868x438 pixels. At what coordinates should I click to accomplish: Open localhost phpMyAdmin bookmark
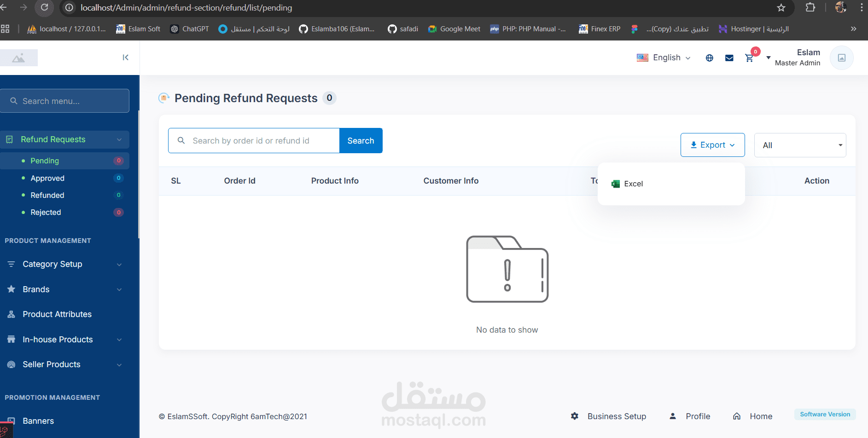[67, 29]
